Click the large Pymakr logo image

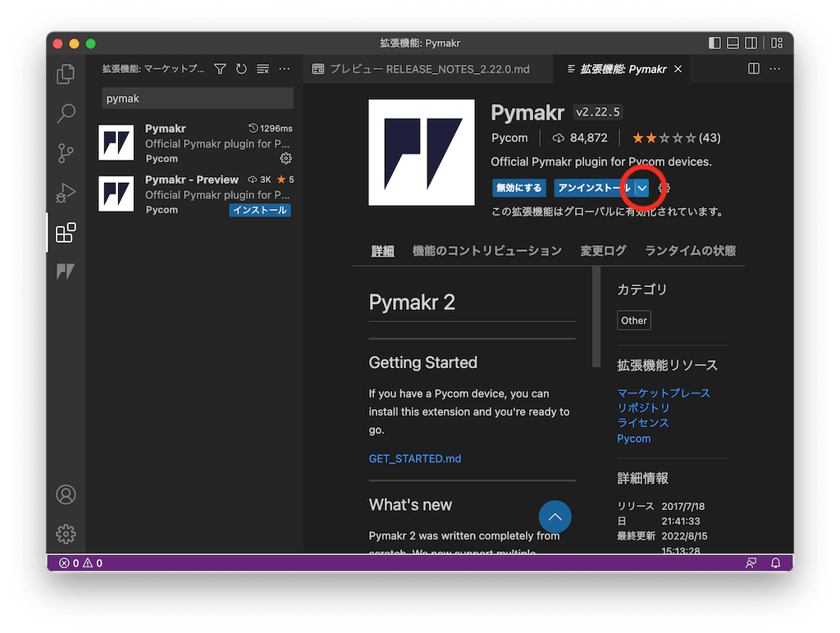tap(422, 153)
